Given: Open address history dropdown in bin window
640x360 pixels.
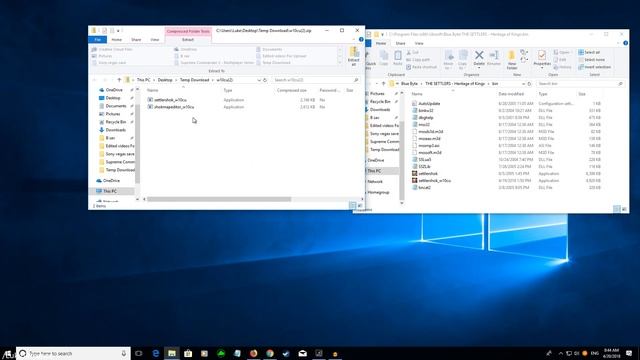Looking at the screenshot, I should coord(523,84).
